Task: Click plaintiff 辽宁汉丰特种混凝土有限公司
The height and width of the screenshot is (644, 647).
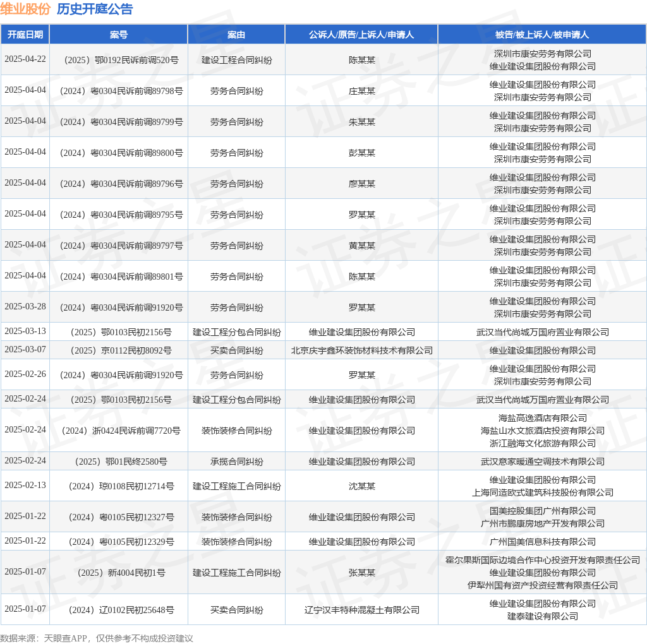Action: [x=362, y=610]
